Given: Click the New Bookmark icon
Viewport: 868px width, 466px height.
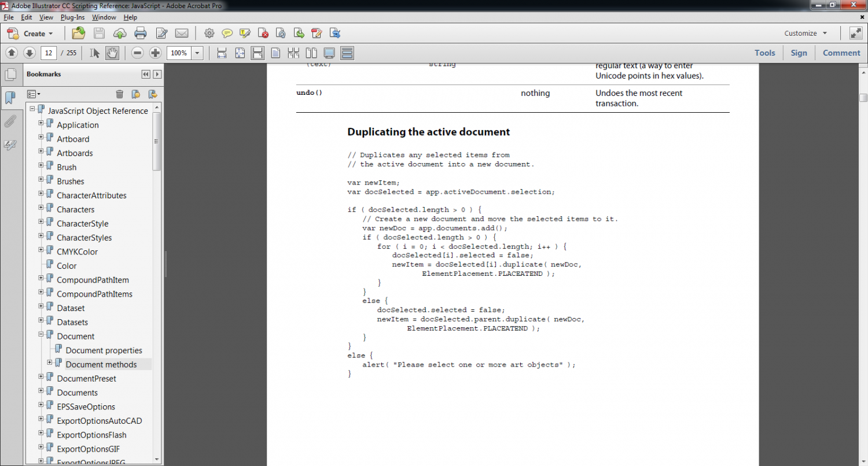Looking at the screenshot, I should coord(136,94).
